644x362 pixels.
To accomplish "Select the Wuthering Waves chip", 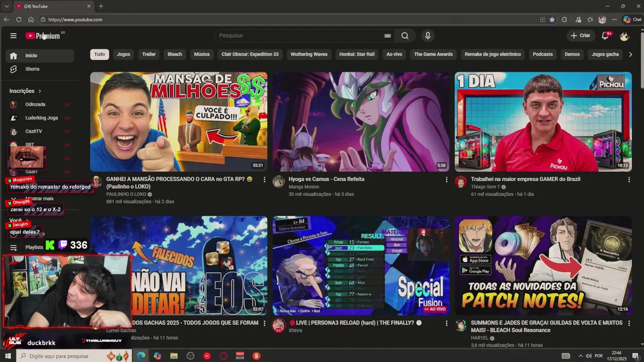I will coord(309,54).
